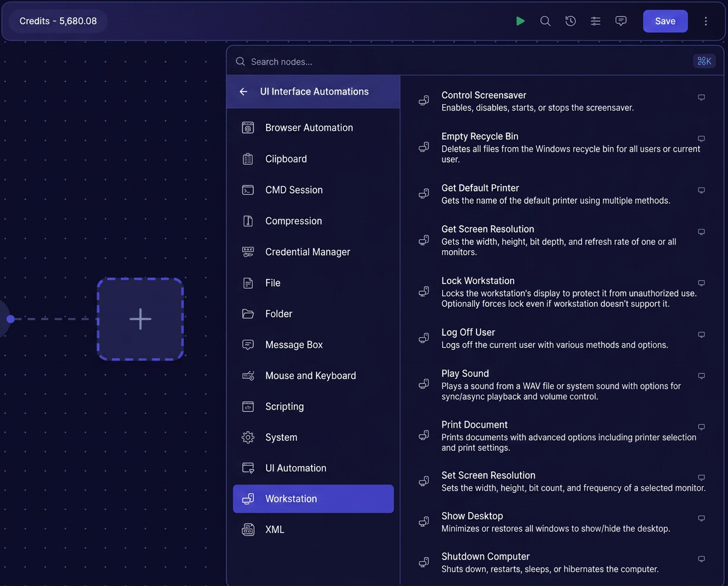Screen dimensions: 728x586
Task: Click the Credits balance badge
Action: 58,21
